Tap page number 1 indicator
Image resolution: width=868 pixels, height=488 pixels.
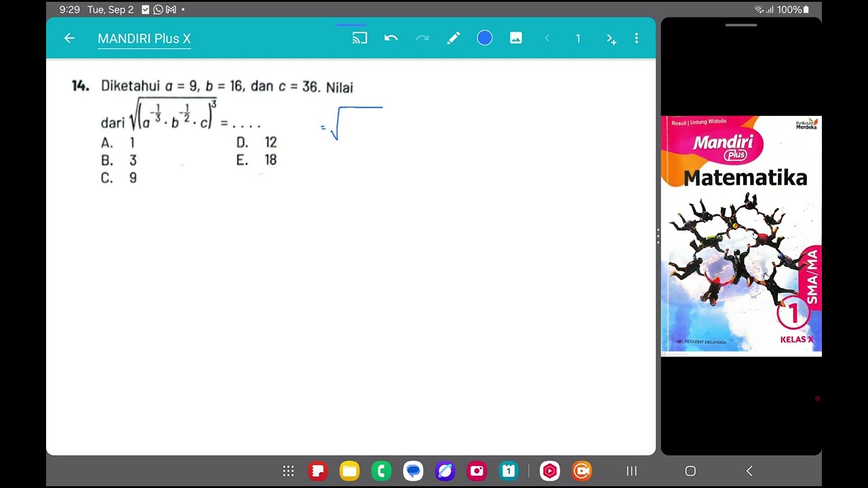pos(578,39)
